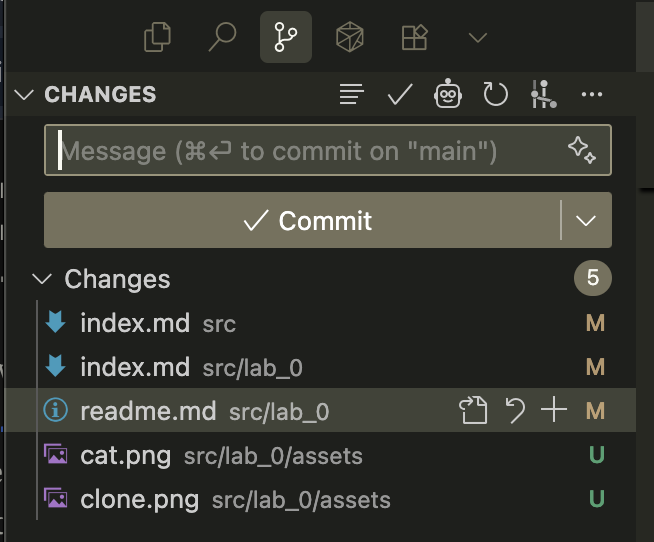Select the Source Control view icon
This screenshot has height=542, width=654.
(x=285, y=38)
